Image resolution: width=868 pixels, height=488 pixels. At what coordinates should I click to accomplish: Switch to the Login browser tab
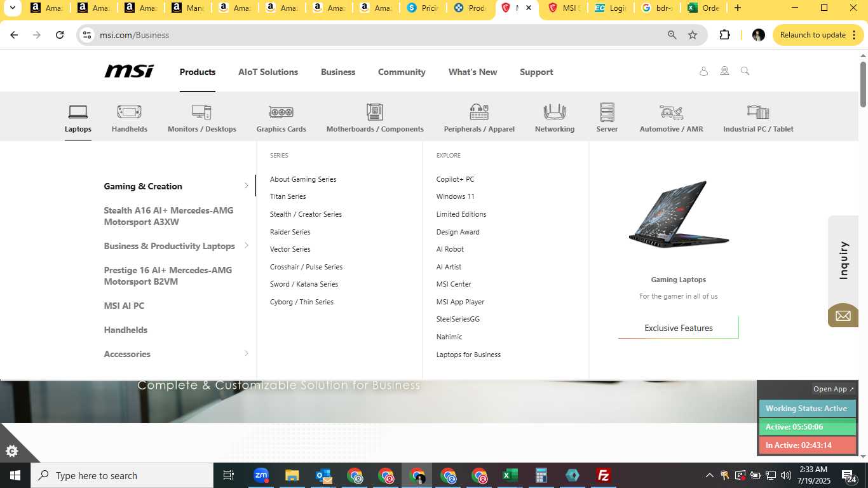coord(611,8)
